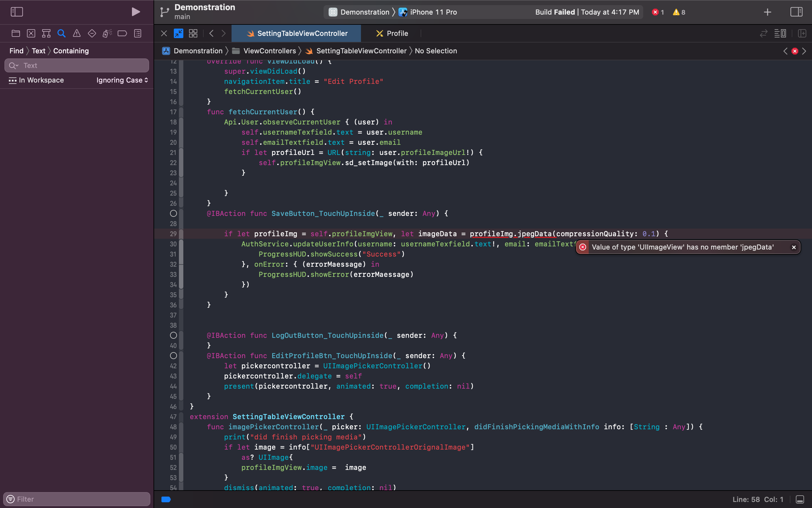Image resolution: width=812 pixels, height=508 pixels.
Task: Open the source control branch icon
Action: click(x=164, y=12)
